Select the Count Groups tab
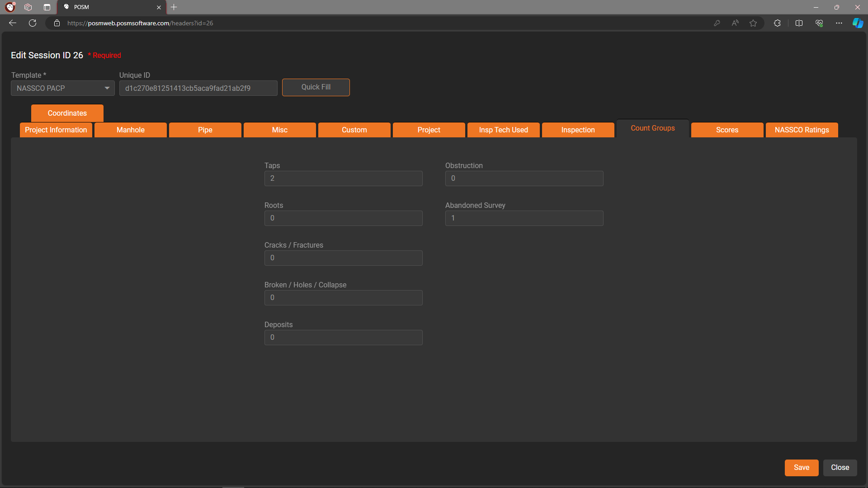 (x=653, y=128)
